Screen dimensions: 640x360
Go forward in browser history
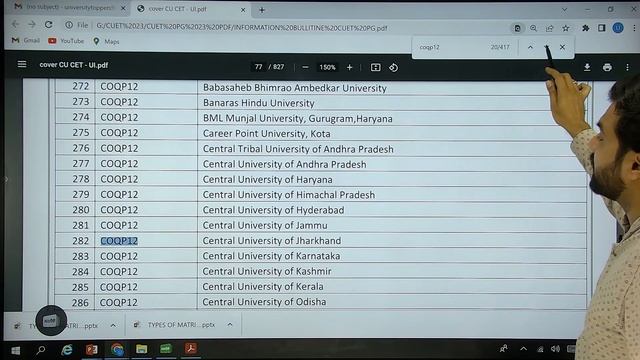point(32,25)
